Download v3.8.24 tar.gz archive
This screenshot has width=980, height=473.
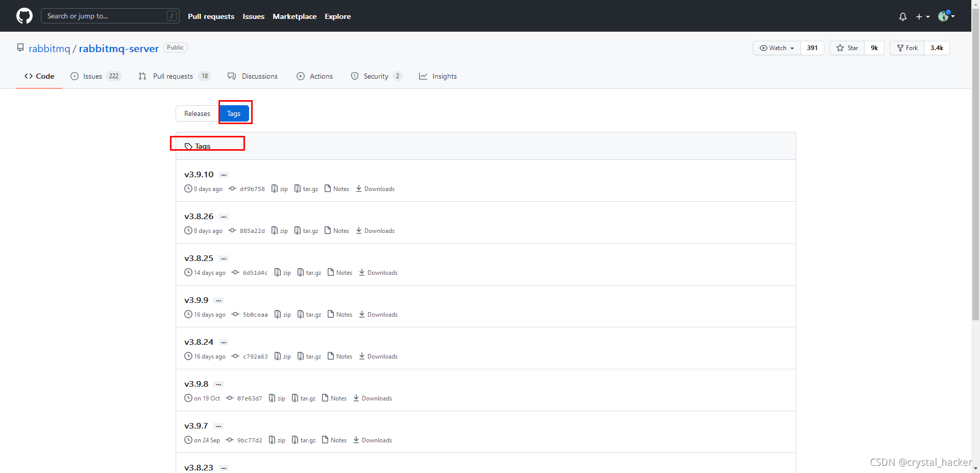[309, 357]
